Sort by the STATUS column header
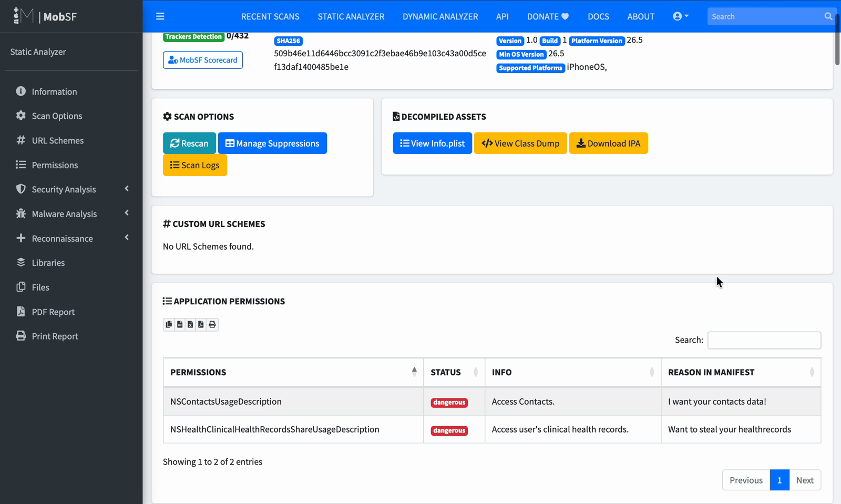 point(454,372)
